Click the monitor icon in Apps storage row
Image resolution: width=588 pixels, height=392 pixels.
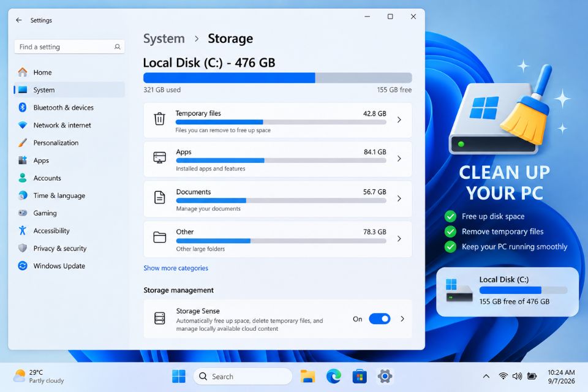point(159,157)
